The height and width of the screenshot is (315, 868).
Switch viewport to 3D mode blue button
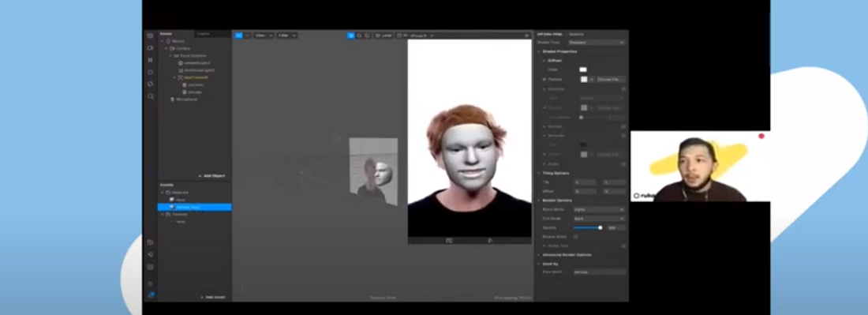point(238,36)
